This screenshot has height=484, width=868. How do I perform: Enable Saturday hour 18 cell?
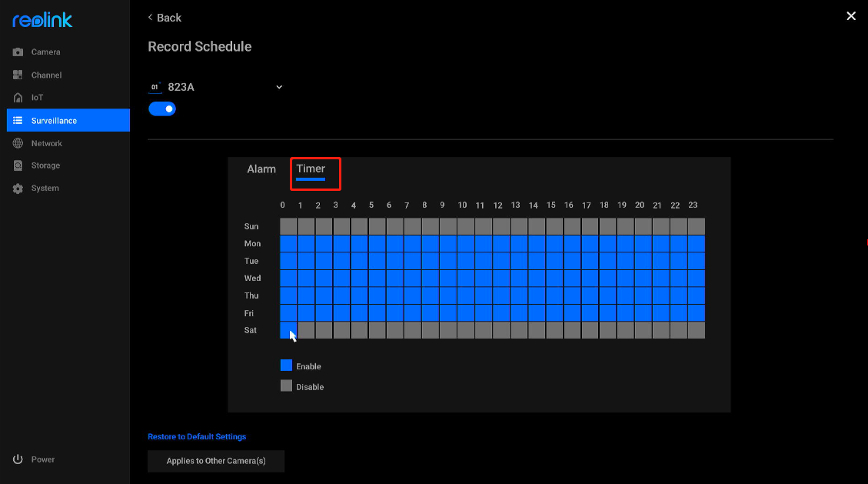click(607, 330)
